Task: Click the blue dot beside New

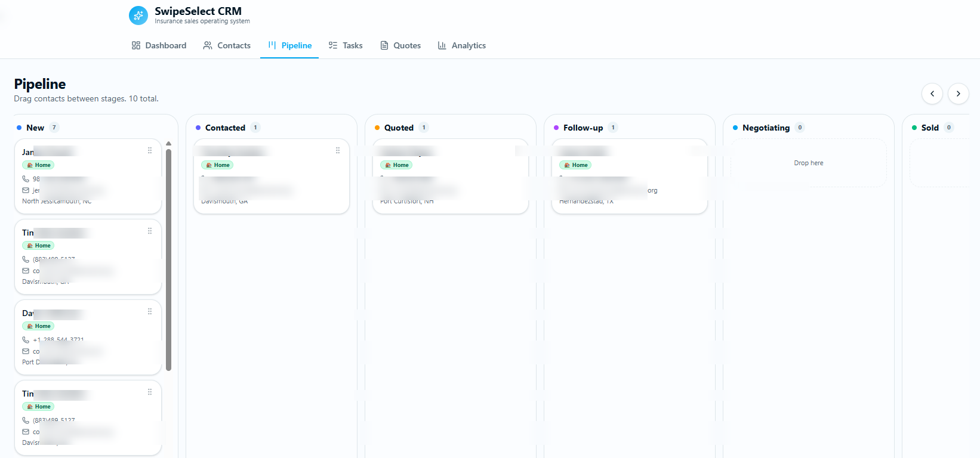Action: pos(19,128)
